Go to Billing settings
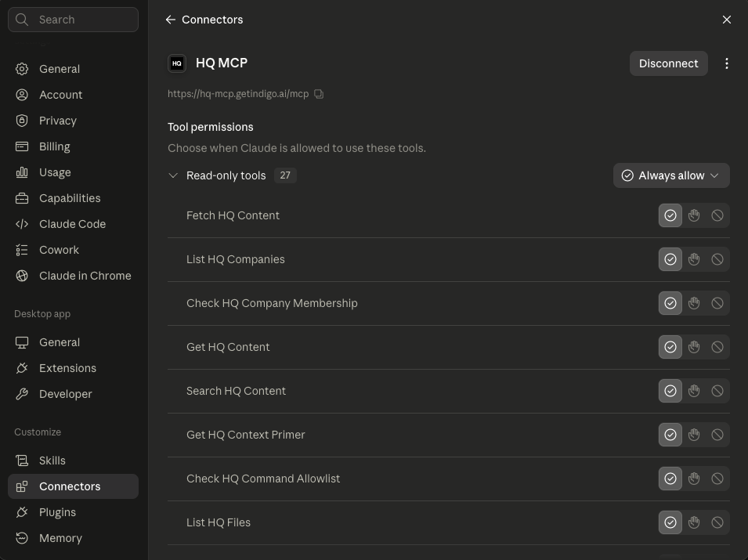Screen dimensions: 748x560 pyautogui.click(x=73, y=146)
